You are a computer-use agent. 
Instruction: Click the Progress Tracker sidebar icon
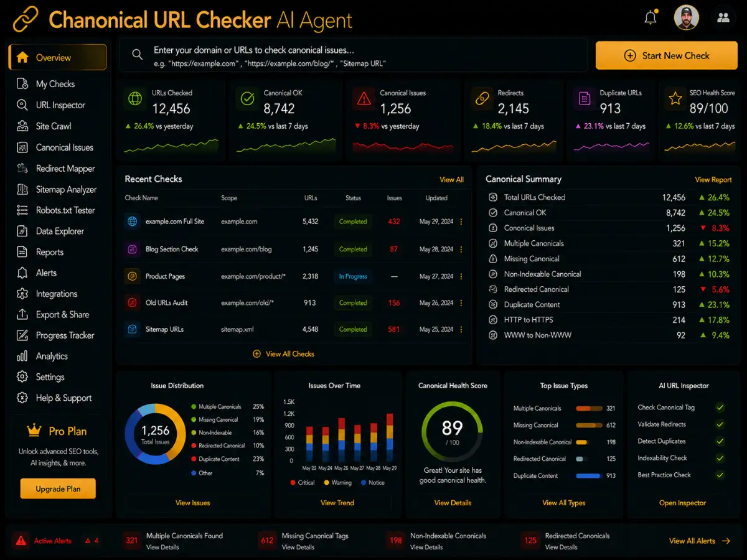point(22,335)
